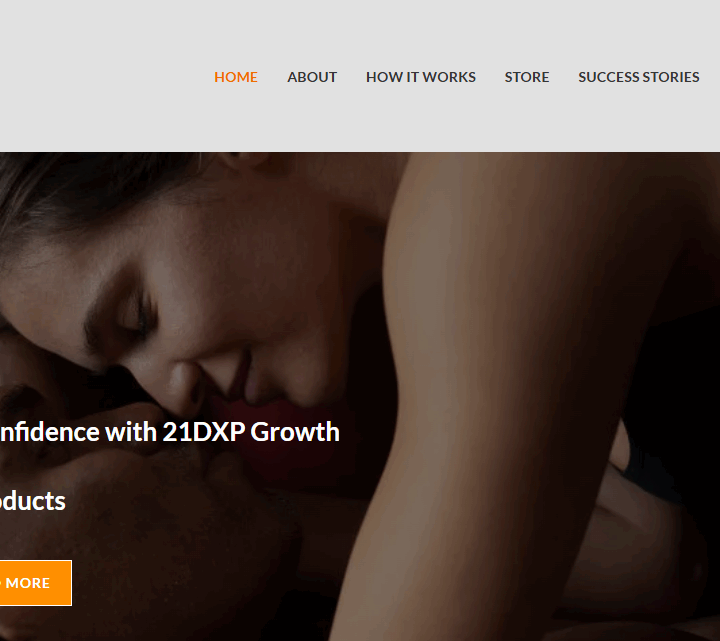This screenshot has width=720, height=641.
Task: Open the HOME navigation link
Action: 236,77
